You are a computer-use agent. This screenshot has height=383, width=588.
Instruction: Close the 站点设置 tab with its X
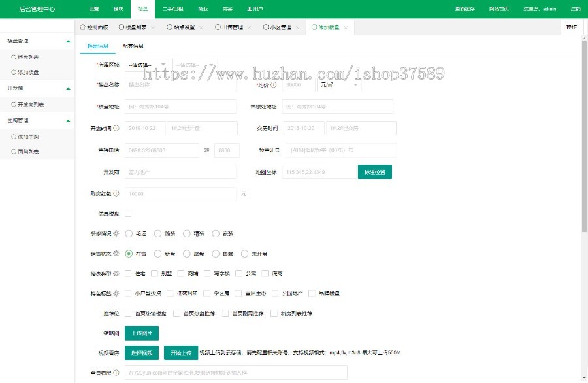[x=201, y=28]
